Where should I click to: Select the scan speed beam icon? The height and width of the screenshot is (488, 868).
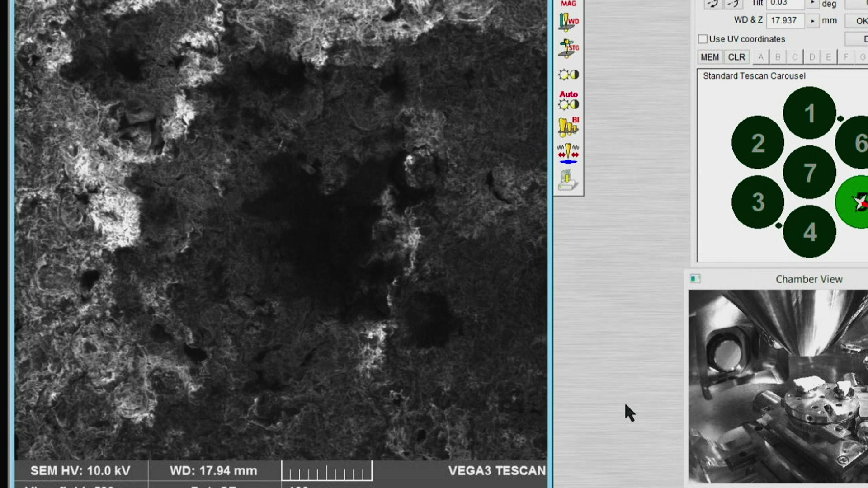pyautogui.click(x=568, y=154)
